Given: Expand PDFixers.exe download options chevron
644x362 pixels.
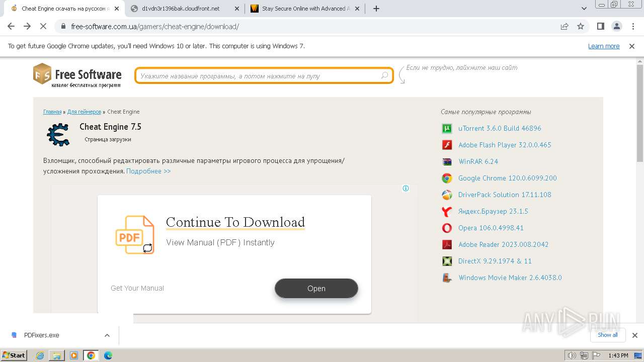Looking at the screenshot, I should click(x=107, y=335).
